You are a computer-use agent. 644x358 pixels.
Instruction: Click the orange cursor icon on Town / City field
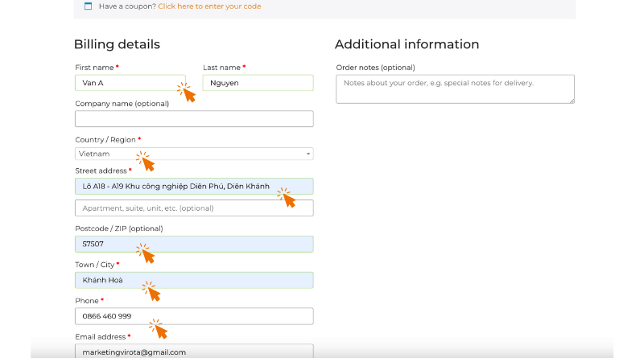151,291
